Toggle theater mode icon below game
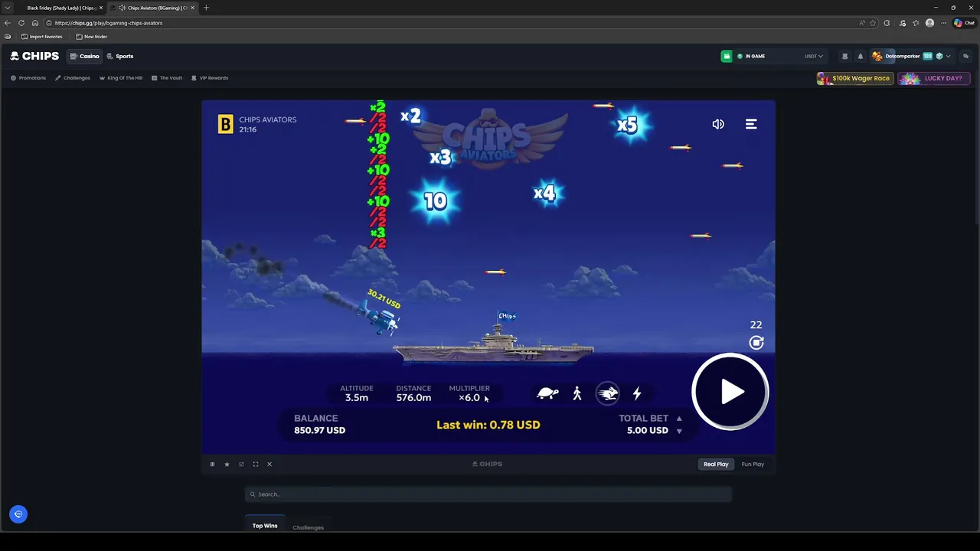 (212, 464)
